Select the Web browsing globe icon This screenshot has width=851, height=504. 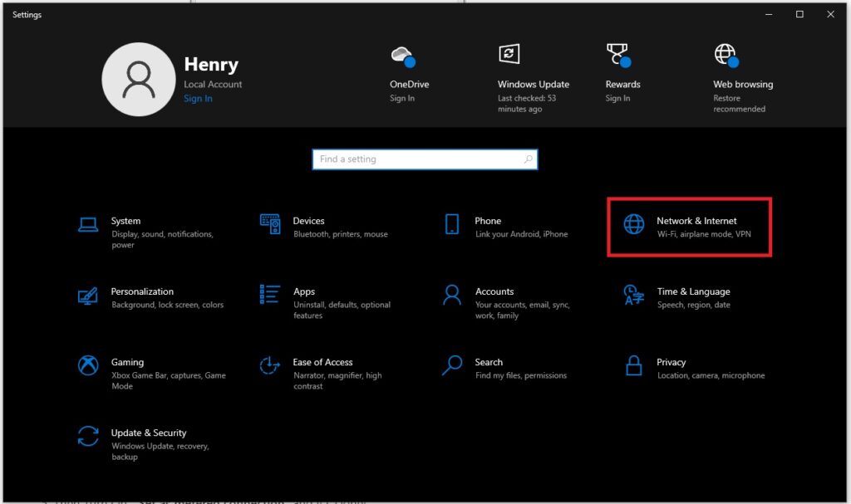click(726, 56)
